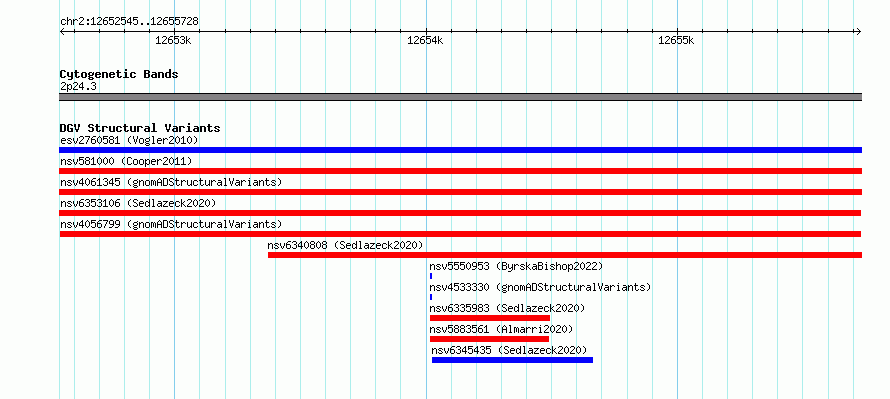Click the red nsv6353106 variant bar
This screenshot has width=890, height=399.
pos(460,213)
